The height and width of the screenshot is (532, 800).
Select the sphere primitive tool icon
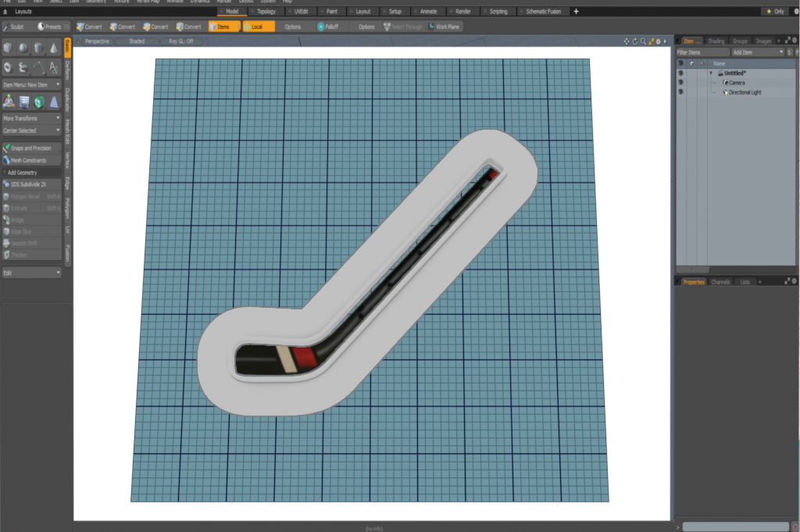(23, 48)
